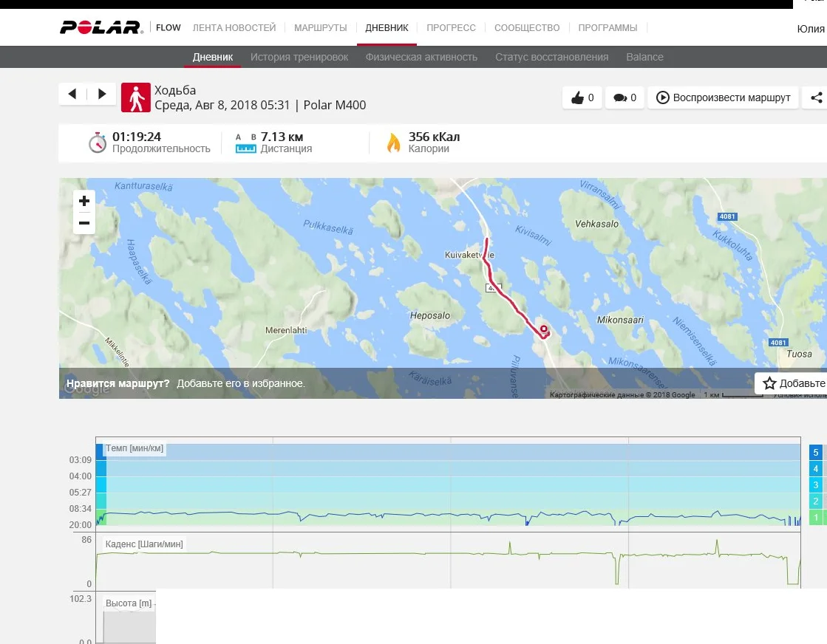The height and width of the screenshot is (644, 827).
Task: Open МАРШРУТЫ menu
Action: [x=321, y=27]
